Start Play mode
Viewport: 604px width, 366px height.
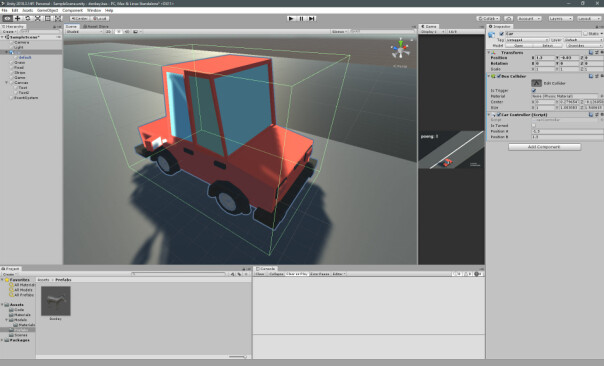click(x=291, y=18)
